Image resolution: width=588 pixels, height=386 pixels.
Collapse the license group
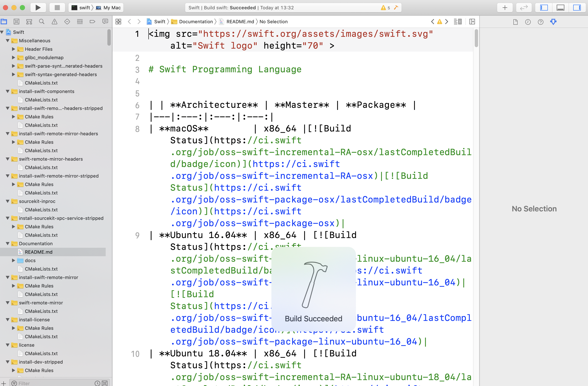tap(8, 345)
